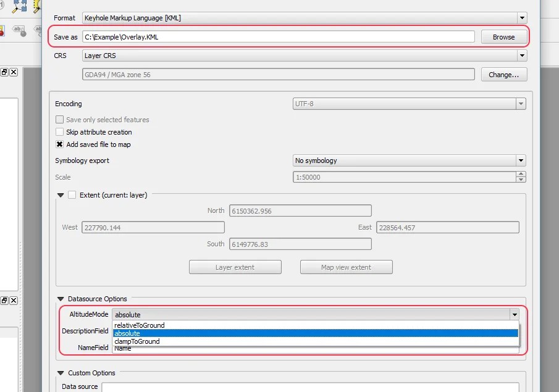
Task: Click the Browse button
Action: (504, 36)
